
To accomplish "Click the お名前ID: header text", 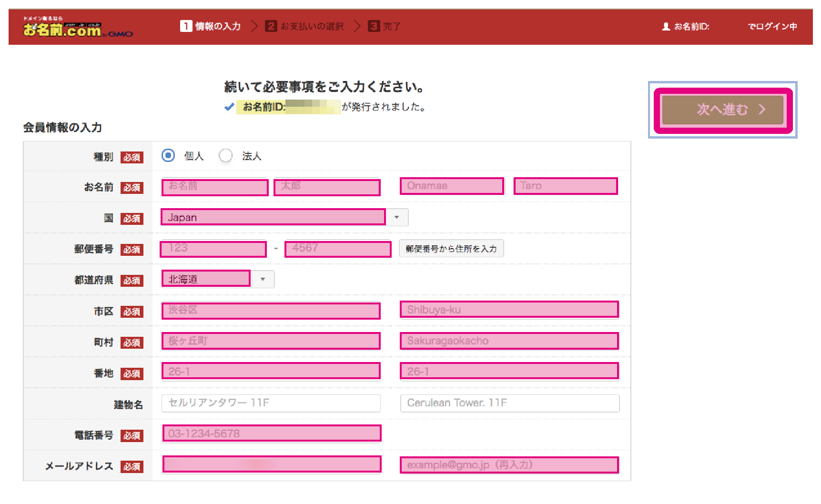I will pos(692,27).
